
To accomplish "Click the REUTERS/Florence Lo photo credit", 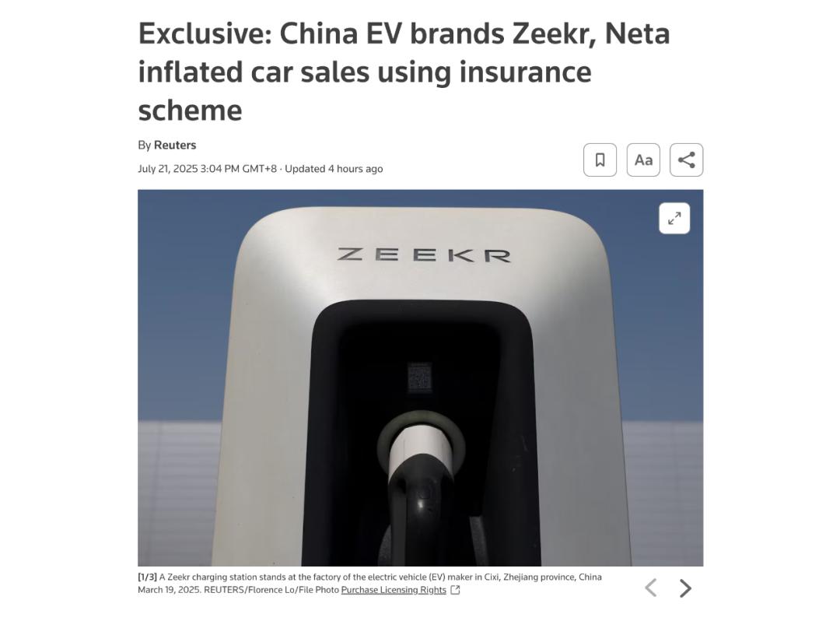I will 271,590.
